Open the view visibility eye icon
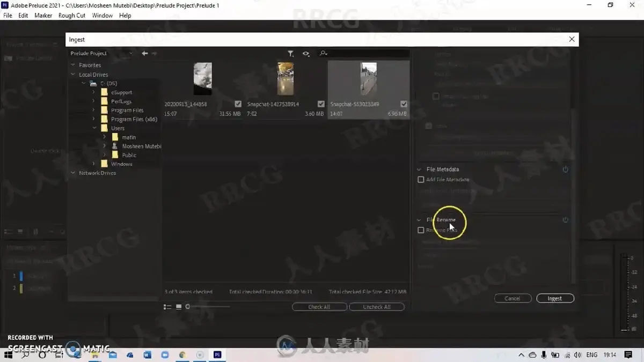 click(x=306, y=53)
